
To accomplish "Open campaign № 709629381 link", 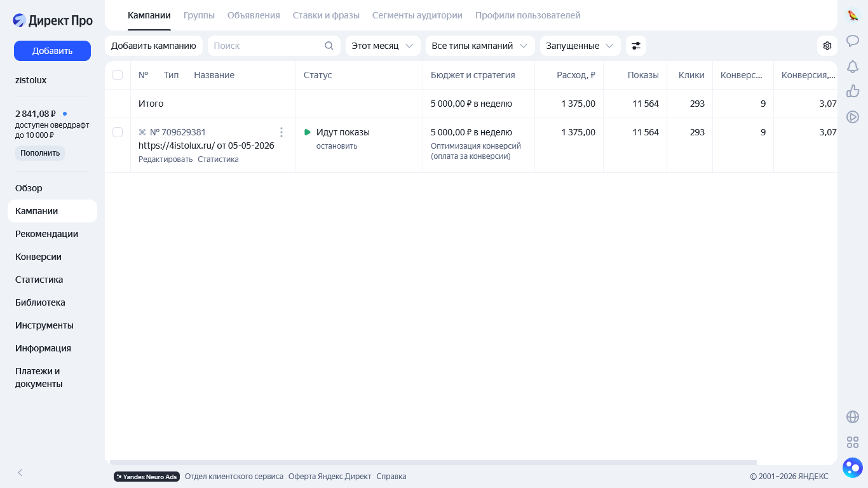I will (x=178, y=132).
